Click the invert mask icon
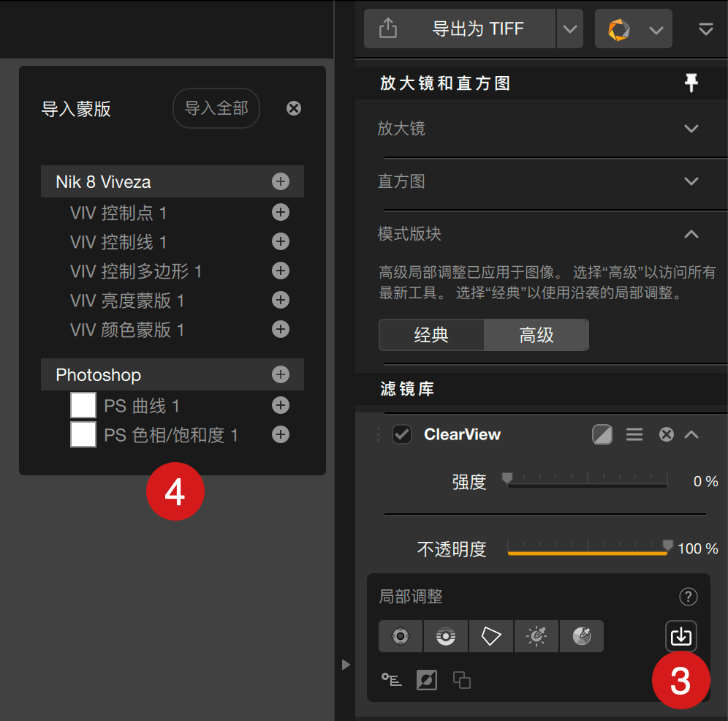Viewport: 728px width, 721px height. coord(427,680)
